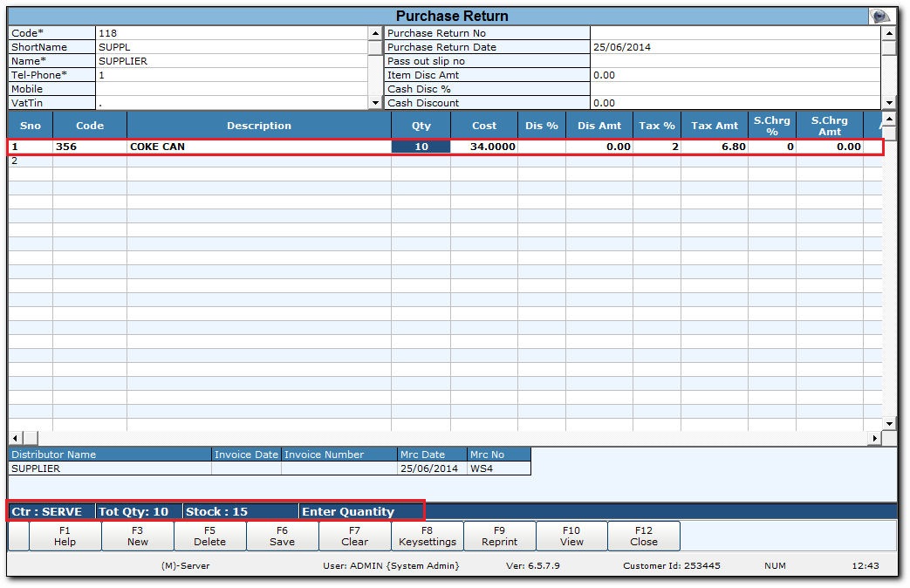The width and height of the screenshot is (910, 588).
Task: Select item code cell 356
Action: (90, 147)
